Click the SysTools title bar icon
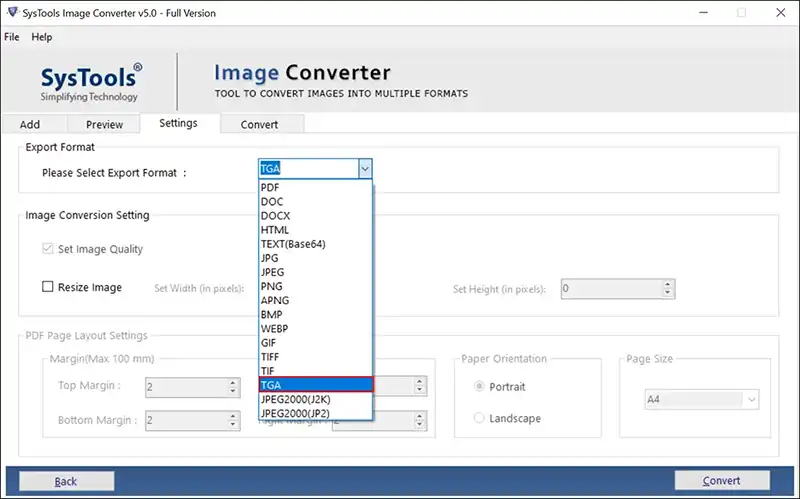 [x=12, y=12]
